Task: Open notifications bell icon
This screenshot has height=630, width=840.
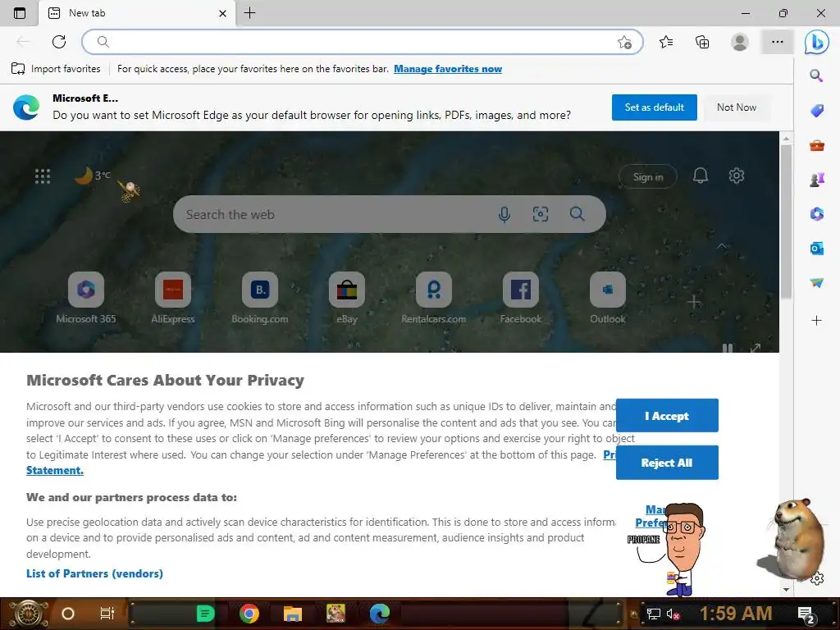Action: click(701, 176)
